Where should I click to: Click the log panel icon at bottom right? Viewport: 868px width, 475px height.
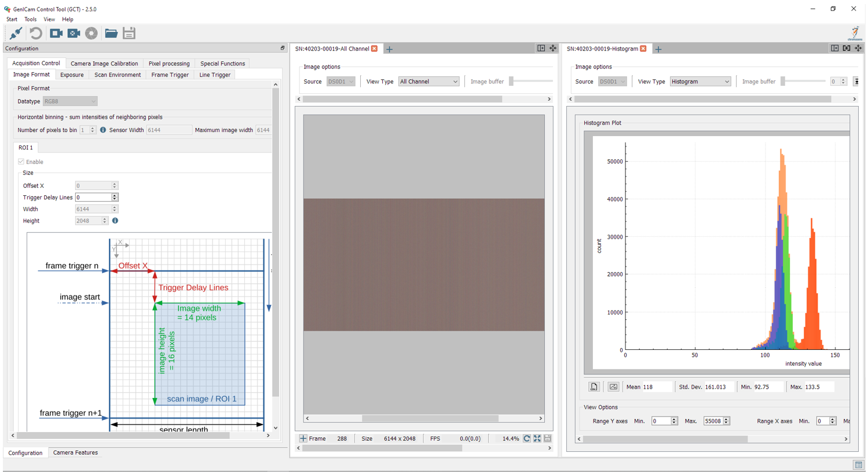point(858,465)
